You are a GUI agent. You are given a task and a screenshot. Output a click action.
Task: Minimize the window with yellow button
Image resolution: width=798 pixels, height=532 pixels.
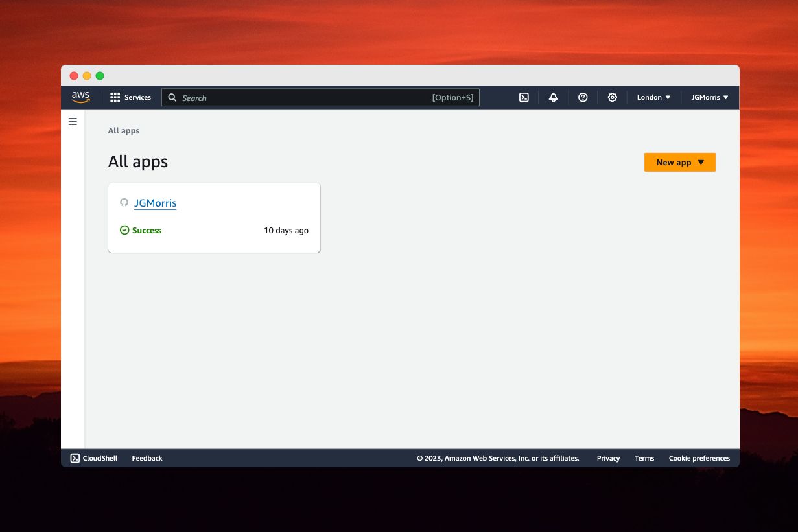click(87, 76)
